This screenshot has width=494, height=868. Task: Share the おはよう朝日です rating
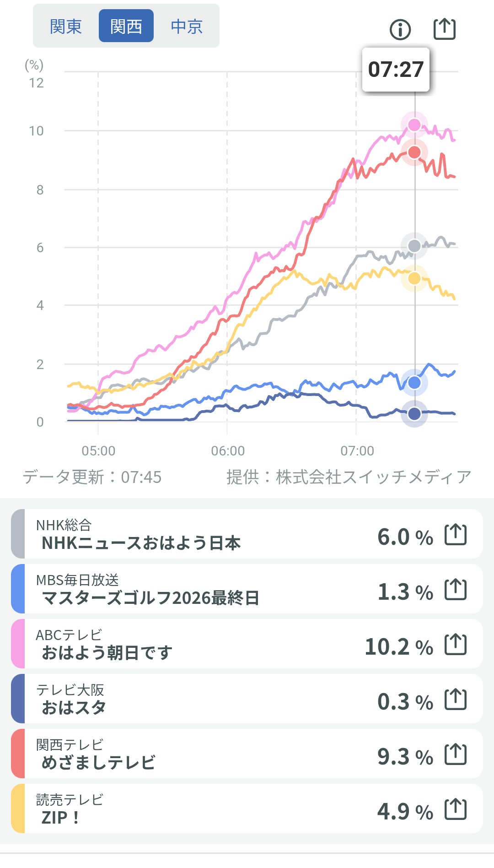(x=456, y=645)
